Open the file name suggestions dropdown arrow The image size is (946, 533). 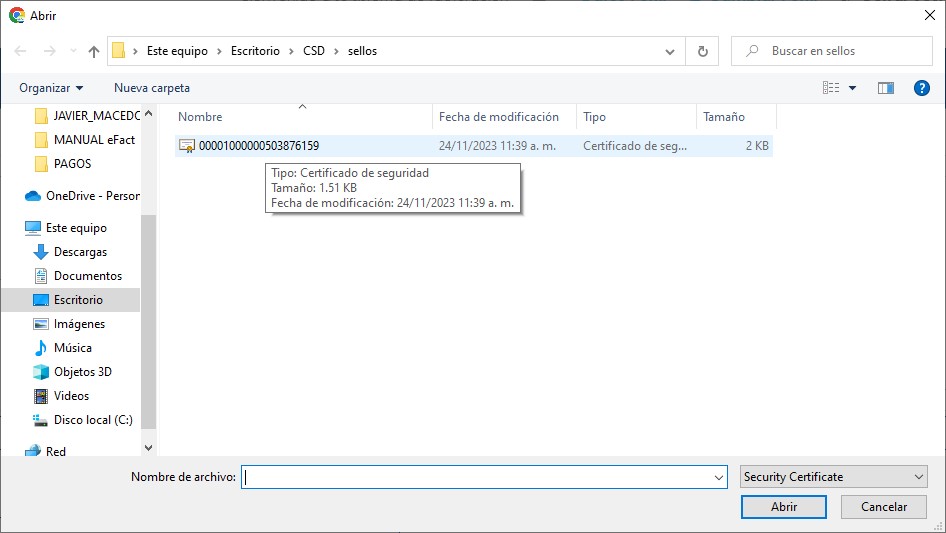click(x=719, y=478)
